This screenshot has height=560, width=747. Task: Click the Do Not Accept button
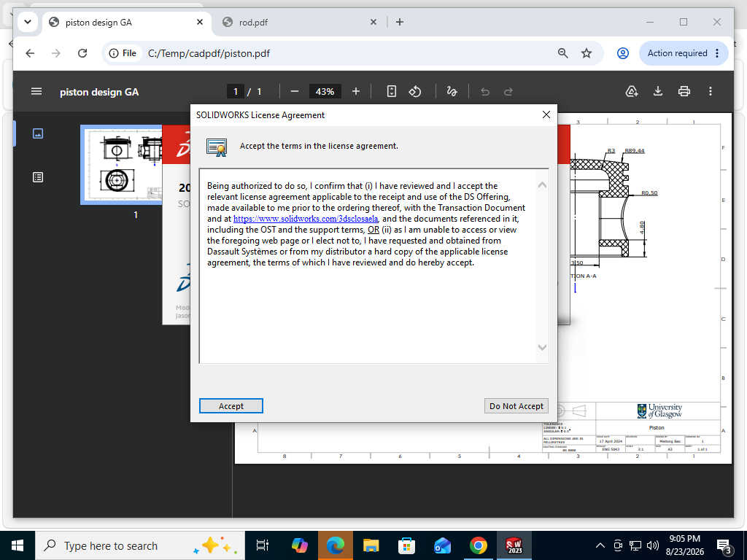coord(516,405)
